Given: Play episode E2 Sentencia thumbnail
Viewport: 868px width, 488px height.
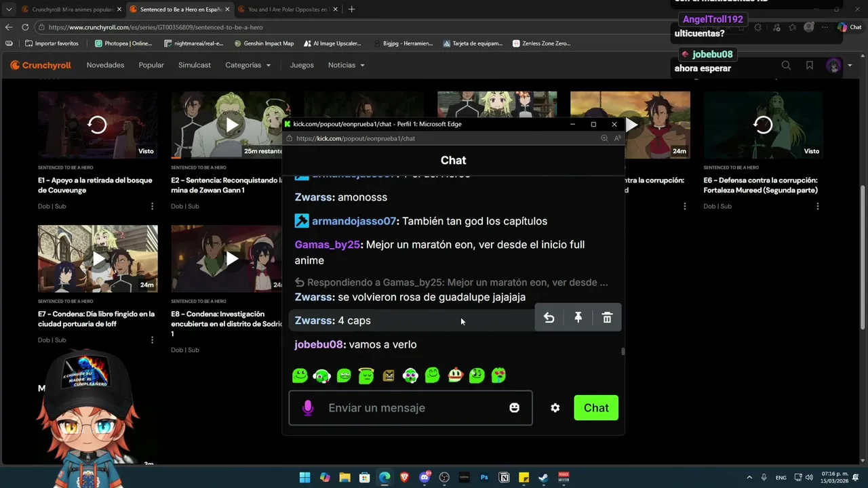Looking at the screenshot, I should tap(232, 125).
